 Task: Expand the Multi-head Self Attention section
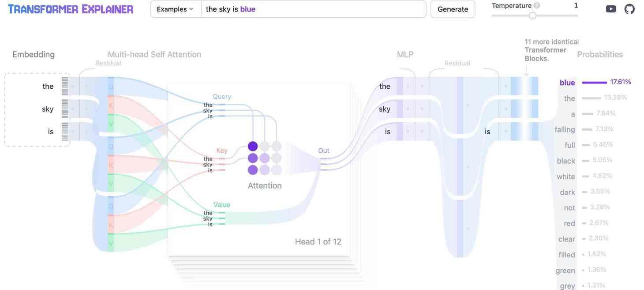pos(154,54)
